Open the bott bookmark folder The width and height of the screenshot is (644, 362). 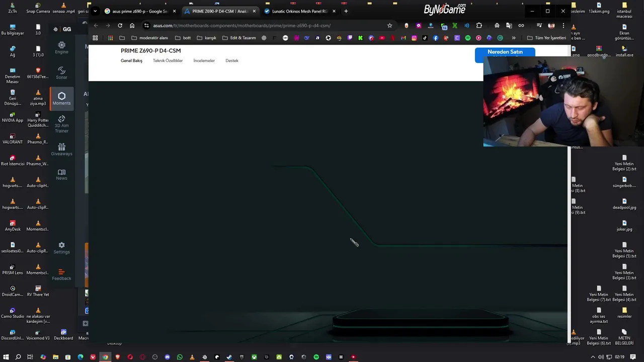click(x=183, y=38)
